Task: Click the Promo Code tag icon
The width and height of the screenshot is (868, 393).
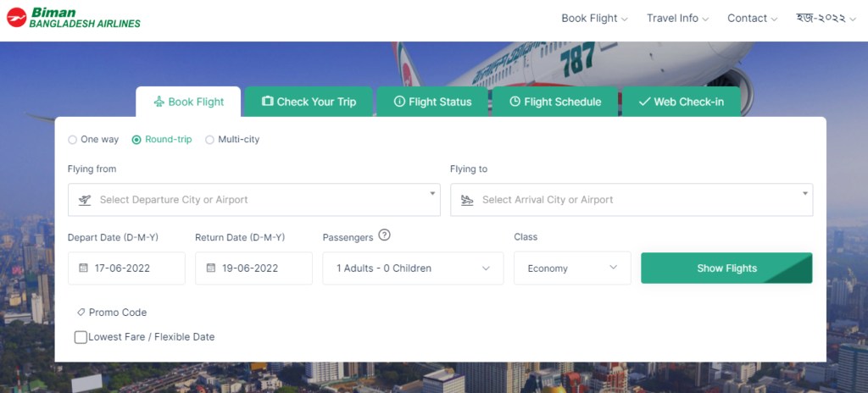Action: (81, 313)
